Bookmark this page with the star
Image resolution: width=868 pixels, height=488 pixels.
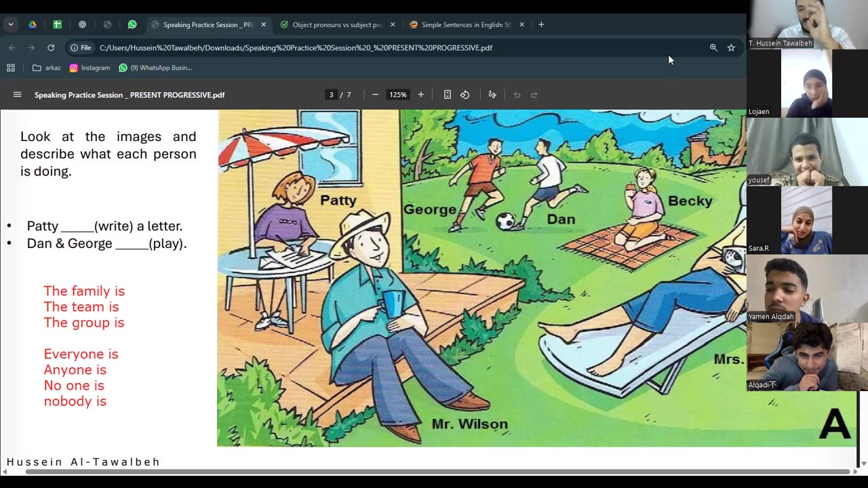point(731,47)
